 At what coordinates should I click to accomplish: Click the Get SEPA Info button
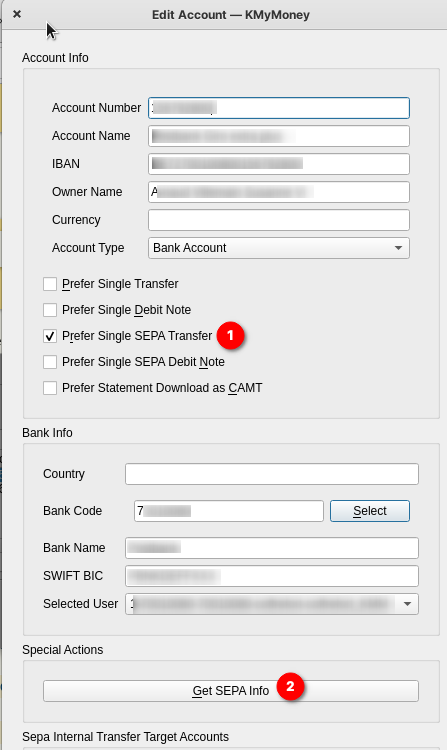pos(230,691)
